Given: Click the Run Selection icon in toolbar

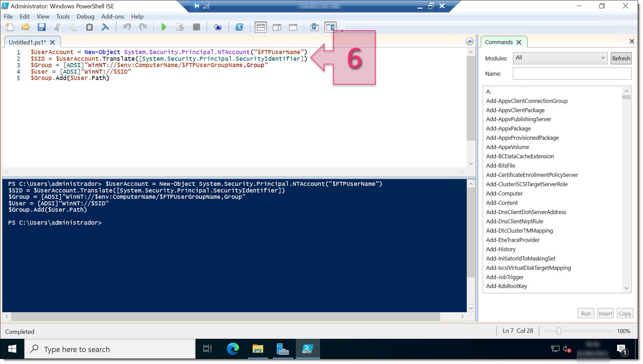Looking at the screenshot, I should click(179, 27).
